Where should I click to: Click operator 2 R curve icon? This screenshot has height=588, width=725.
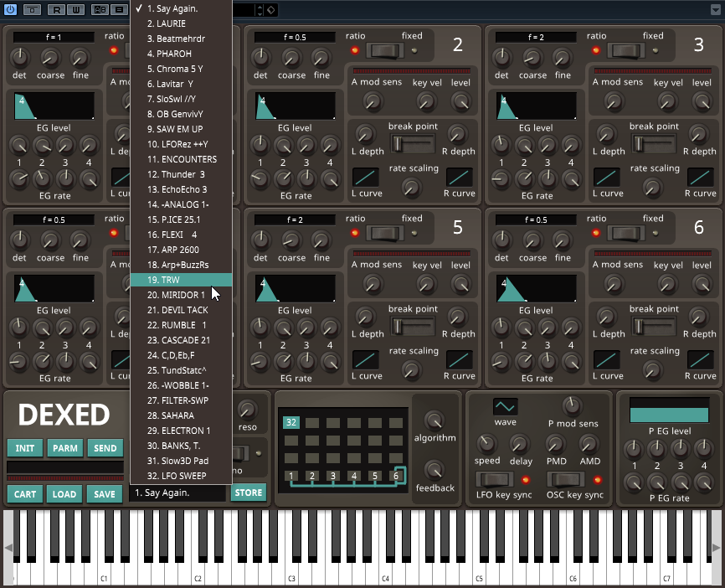pos(459,178)
